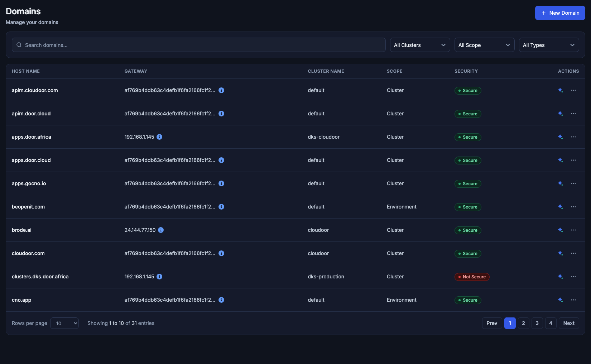Click the info icon beside apim.cloudoor.com gateway
This screenshot has width=591, height=364.
point(221,90)
